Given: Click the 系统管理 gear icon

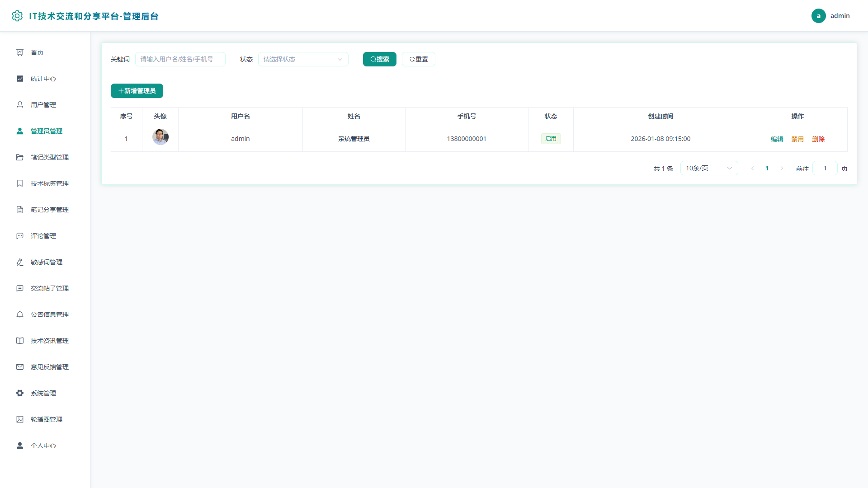Looking at the screenshot, I should click(x=20, y=393).
